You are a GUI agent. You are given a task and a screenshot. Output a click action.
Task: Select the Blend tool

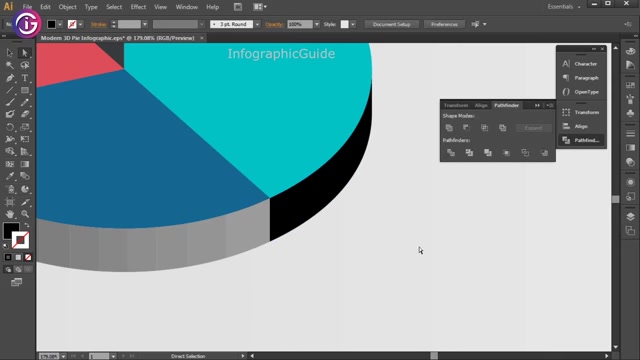tap(24, 176)
